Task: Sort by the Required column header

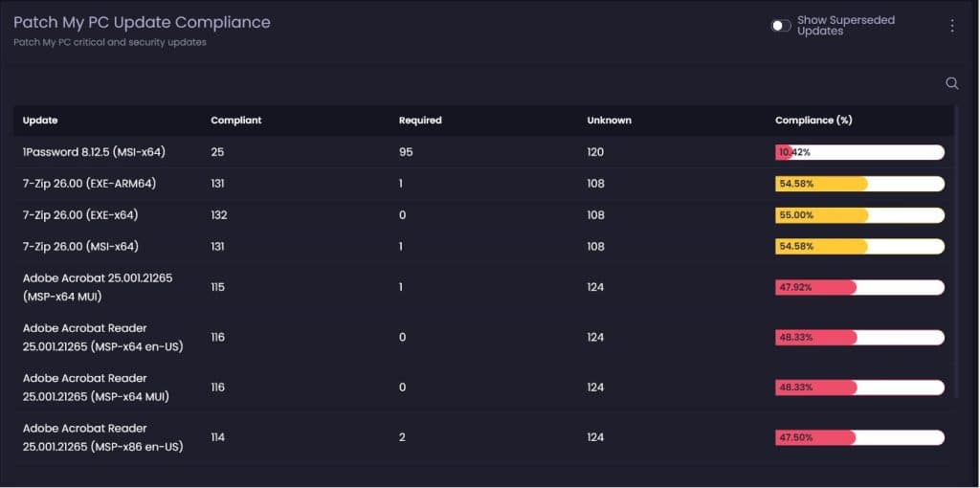Action: (420, 121)
